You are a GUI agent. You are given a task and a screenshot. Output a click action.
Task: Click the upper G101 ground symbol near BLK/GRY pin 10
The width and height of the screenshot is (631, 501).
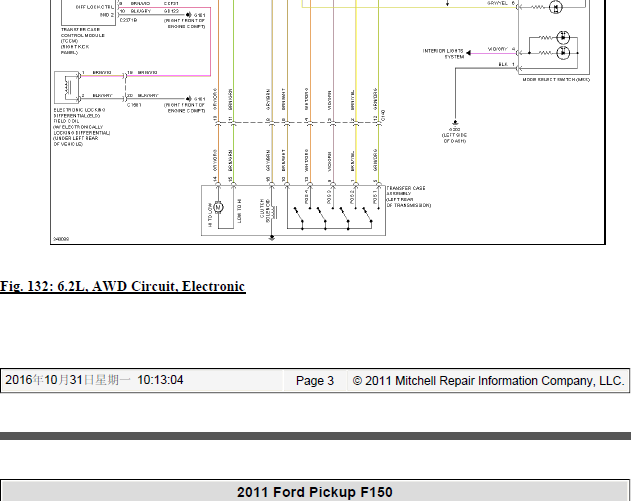coord(188,15)
